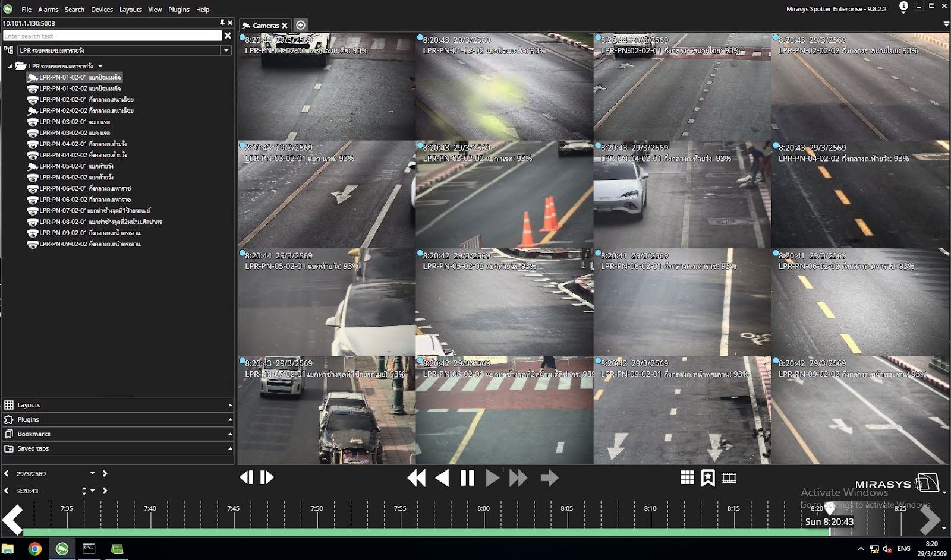Click the timeline at 8:00 mark
951x560 pixels.
click(483, 510)
